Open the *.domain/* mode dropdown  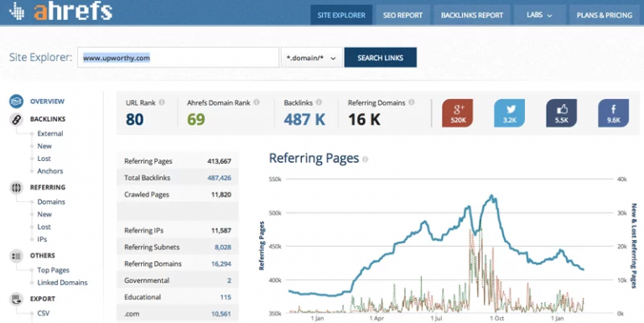click(x=312, y=58)
